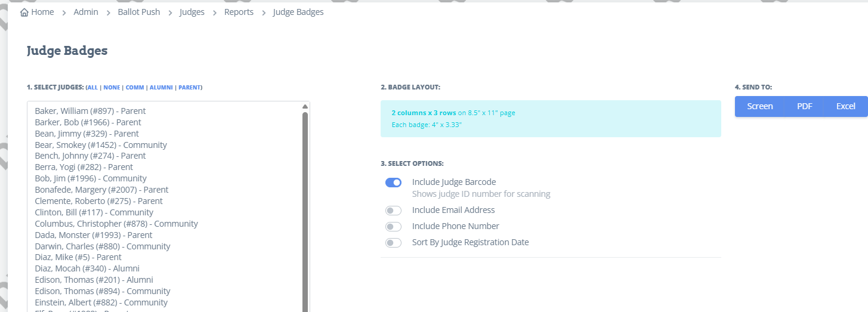Select Bear, Smokey in judges list
Image resolution: width=868 pixels, height=312 pixels.
101,145
